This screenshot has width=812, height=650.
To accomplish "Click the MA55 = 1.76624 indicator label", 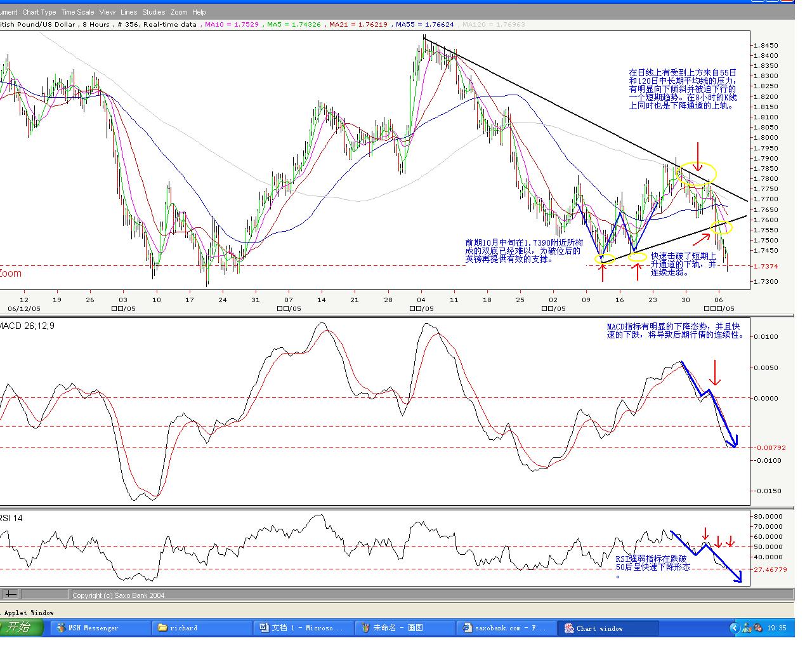I will [425, 25].
